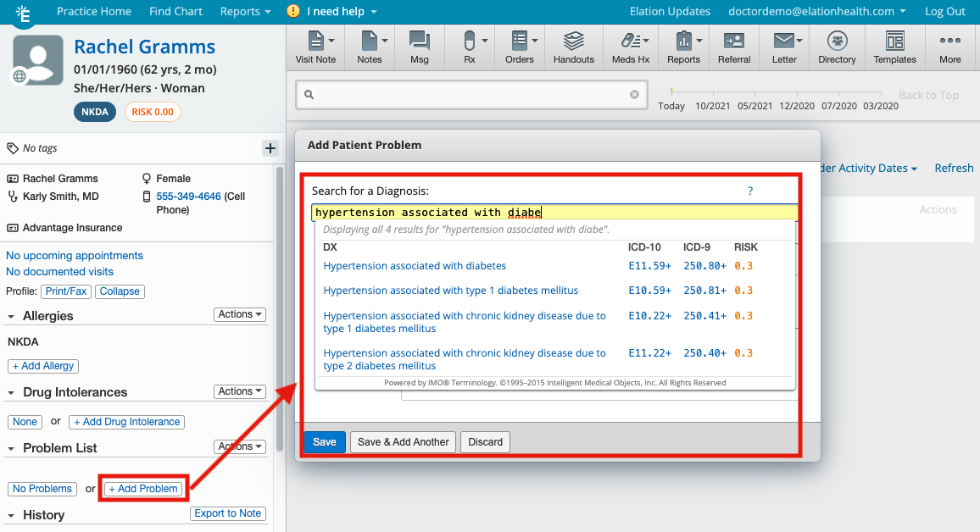The image size is (980, 532).
Task: Click Today marker on timeline
Action: click(x=671, y=106)
